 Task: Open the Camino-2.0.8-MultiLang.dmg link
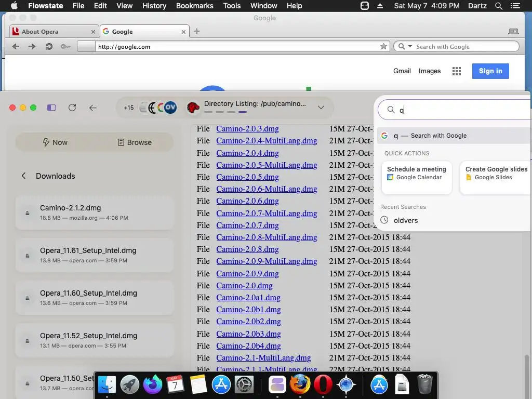click(x=267, y=237)
